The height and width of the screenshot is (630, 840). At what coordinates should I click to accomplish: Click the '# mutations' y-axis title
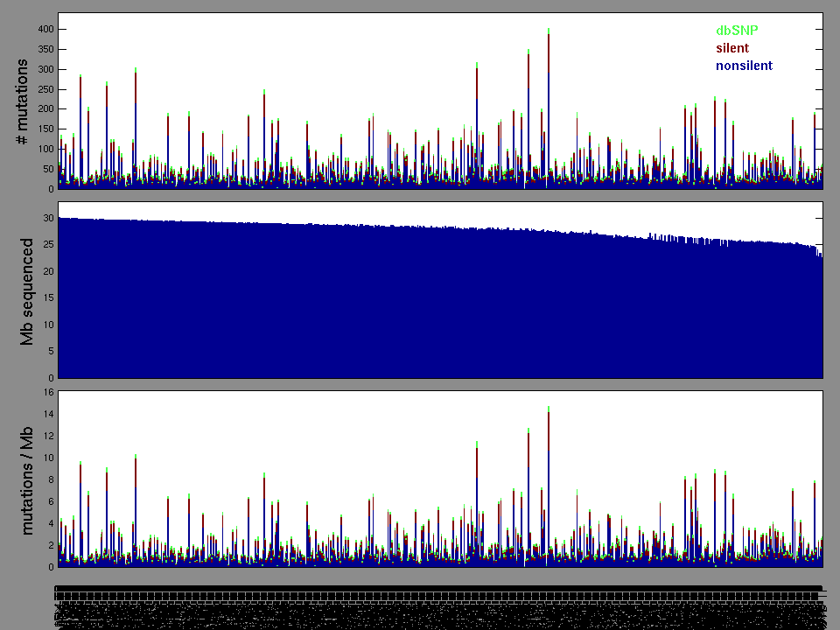pyautogui.click(x=23, y=102)
